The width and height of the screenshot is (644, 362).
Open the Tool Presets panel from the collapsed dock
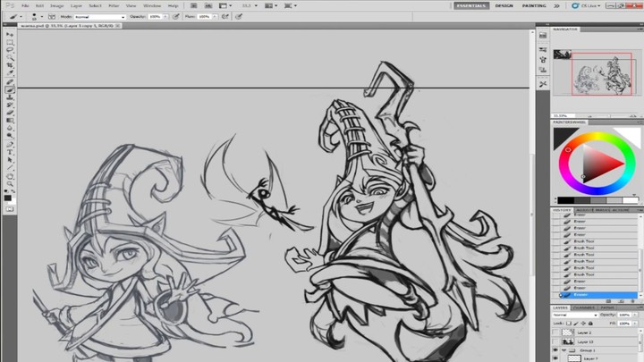(543, 84)
